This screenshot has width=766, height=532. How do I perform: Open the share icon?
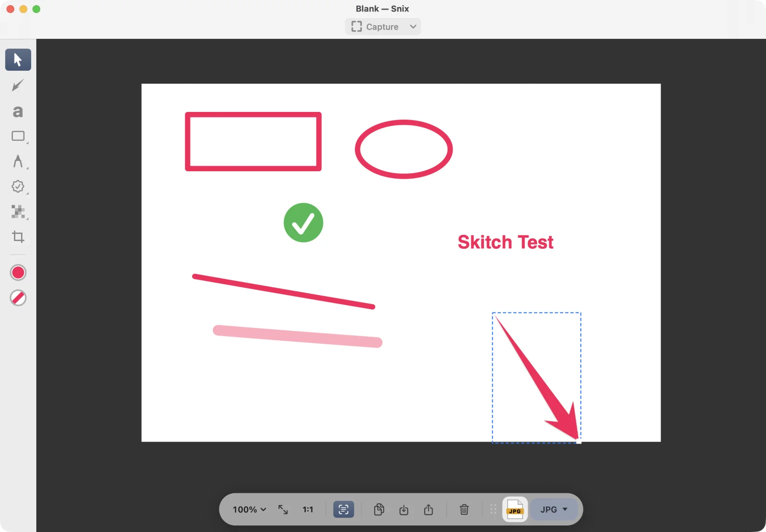(428, 510)
